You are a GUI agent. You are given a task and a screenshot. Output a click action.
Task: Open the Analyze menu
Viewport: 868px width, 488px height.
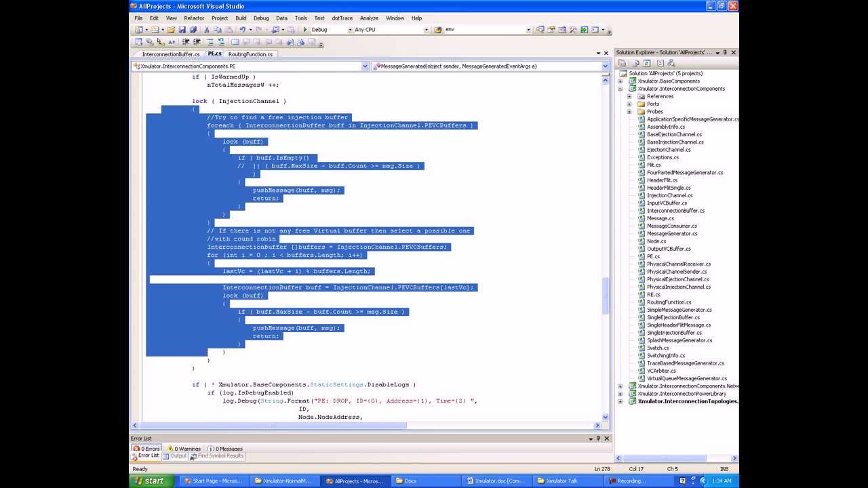369,18
